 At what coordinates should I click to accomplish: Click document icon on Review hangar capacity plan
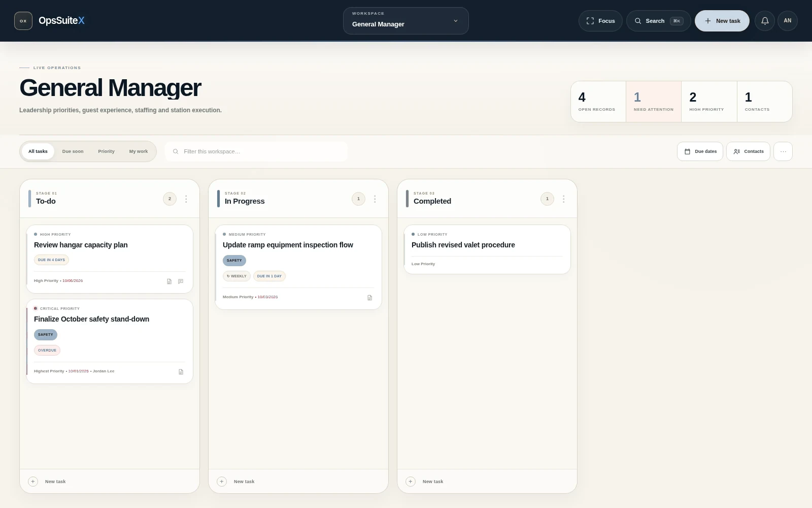pos(170,281)
